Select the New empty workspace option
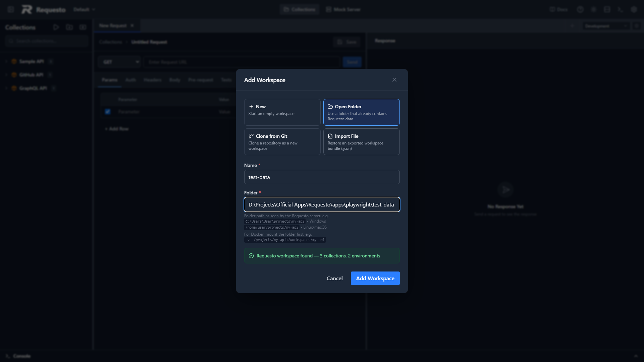Viewport: 644px width, 362px height. pyautogui.click(x=282, y=112)
